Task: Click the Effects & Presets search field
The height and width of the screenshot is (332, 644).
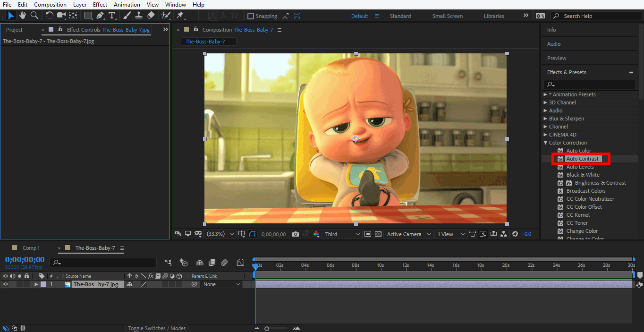Action: tap(589, 84)
